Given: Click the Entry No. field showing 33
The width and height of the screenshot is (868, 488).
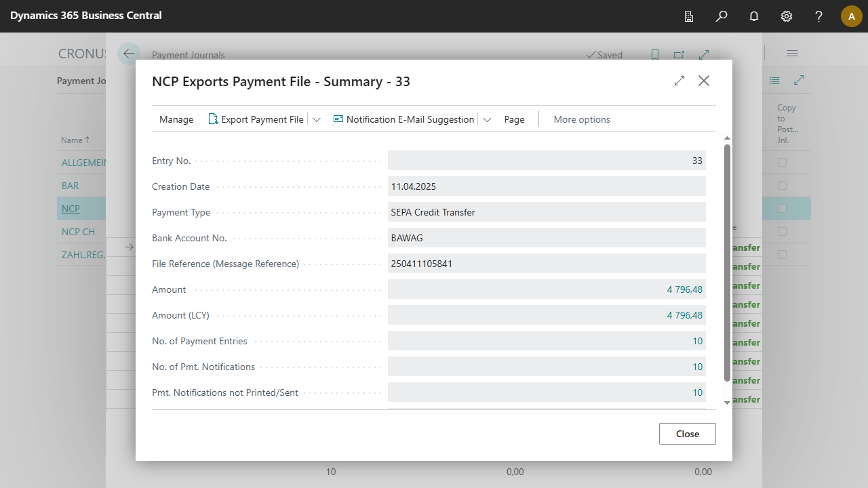Looking at the screenshot, I should (547, 161).
